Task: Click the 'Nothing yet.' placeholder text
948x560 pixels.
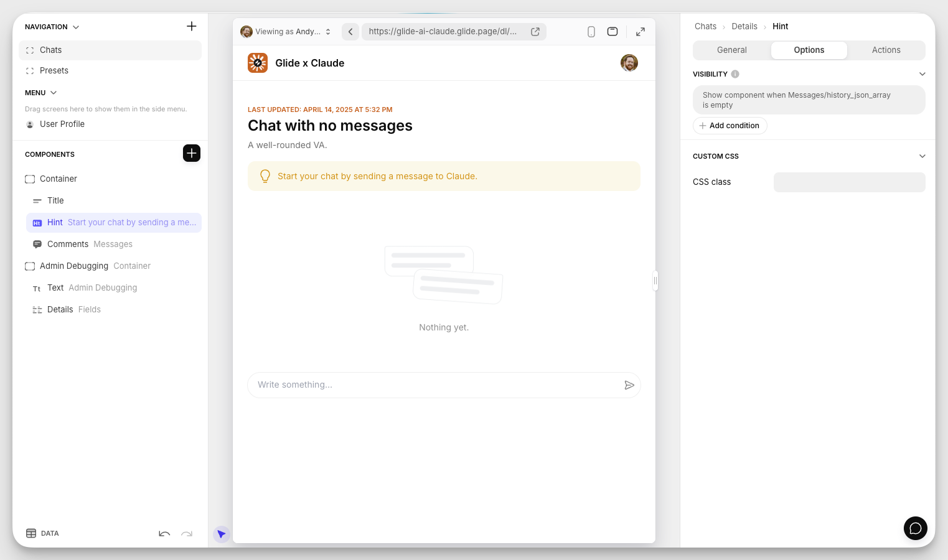Action: [444, 327]
